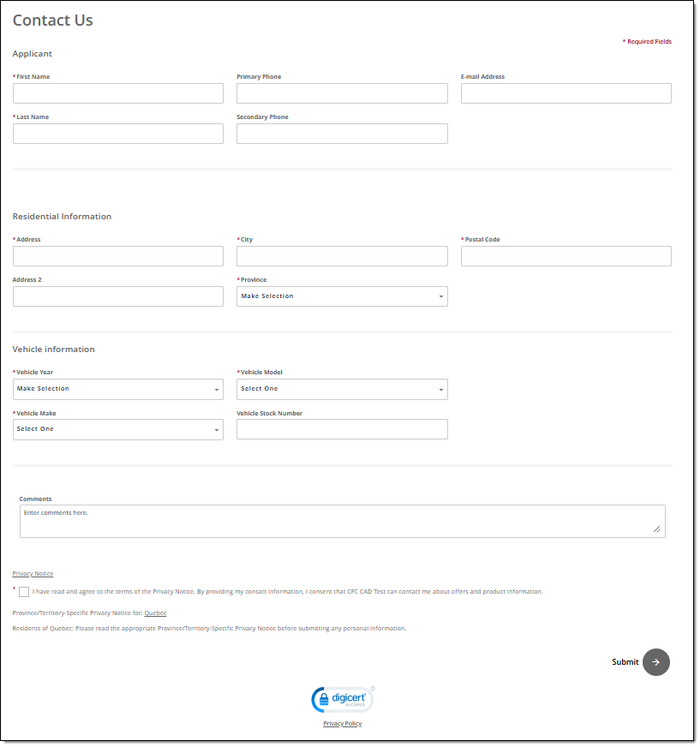Select the Vehicle Stock Number field

click(342, 429)
